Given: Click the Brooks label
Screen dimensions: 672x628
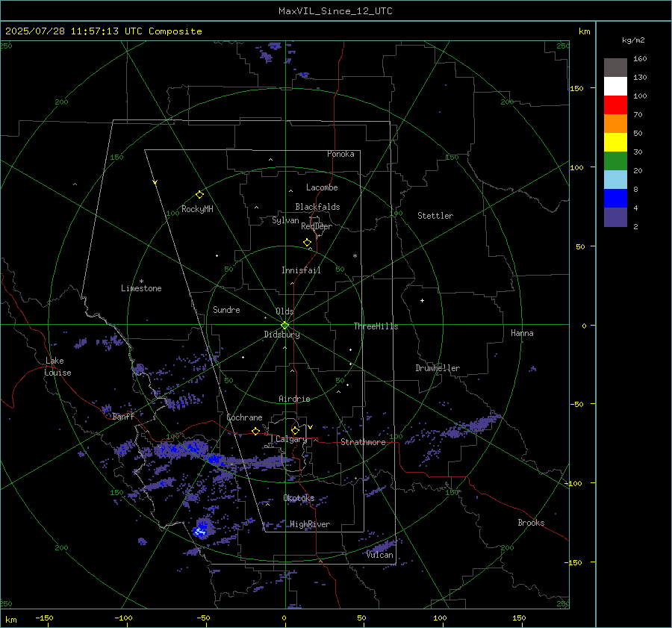Looking at the screenshot, I should (531, 523).
